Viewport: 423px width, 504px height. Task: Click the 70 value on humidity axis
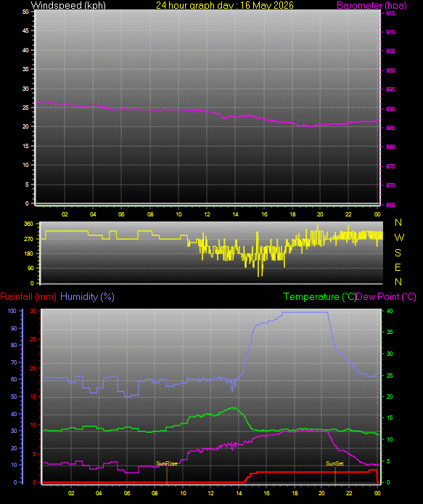pyautogui.click(x=14, y=362)
